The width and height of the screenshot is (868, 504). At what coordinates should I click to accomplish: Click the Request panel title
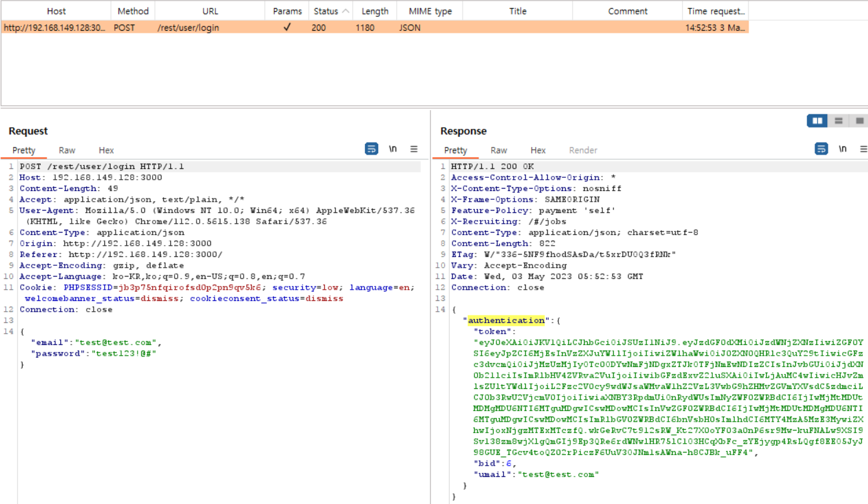pyautogui.click(x=28, y=131)
